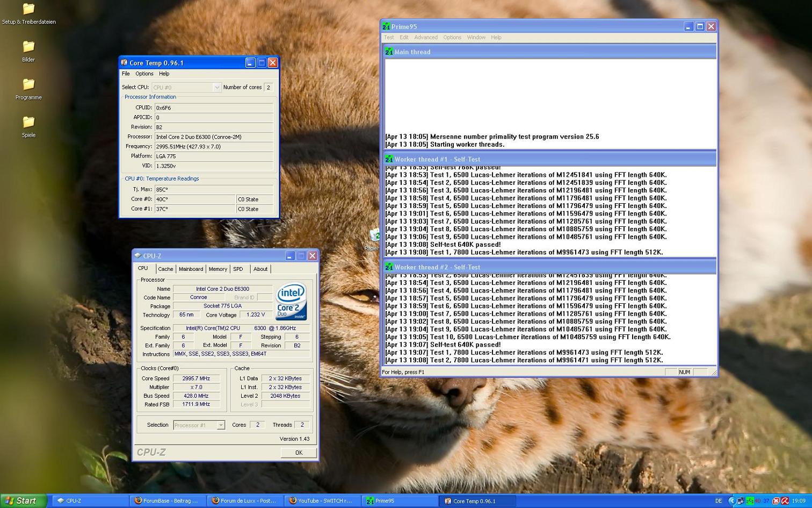Click 'Starting worker threads.' line in Main thread
Image resolution: width=812 pixels, height=508 pixels.
[445, 145]
